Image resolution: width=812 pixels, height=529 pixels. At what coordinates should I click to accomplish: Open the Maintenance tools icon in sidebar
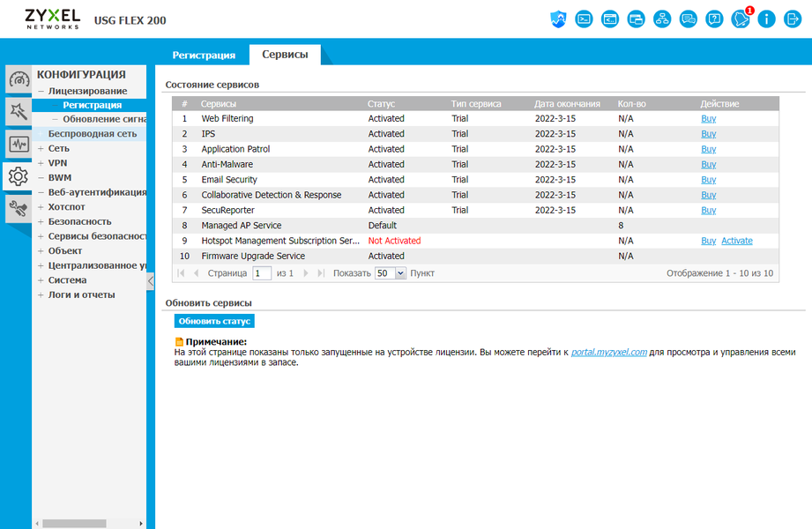click(x=19, y=209)
